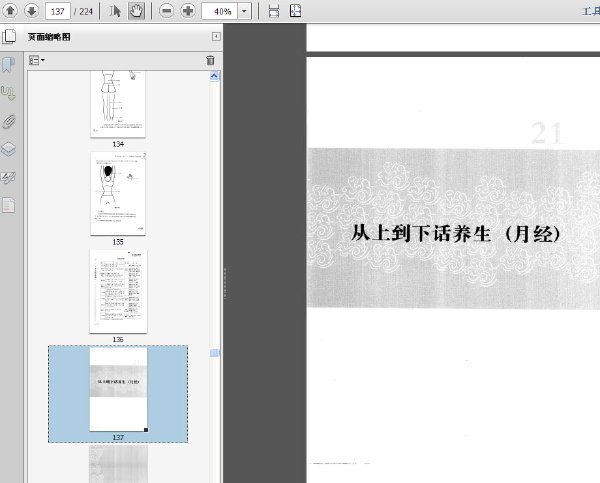The image size is (600, 483).
Task: Open the Attachments paperclip panel
Action: coord(9,122)
